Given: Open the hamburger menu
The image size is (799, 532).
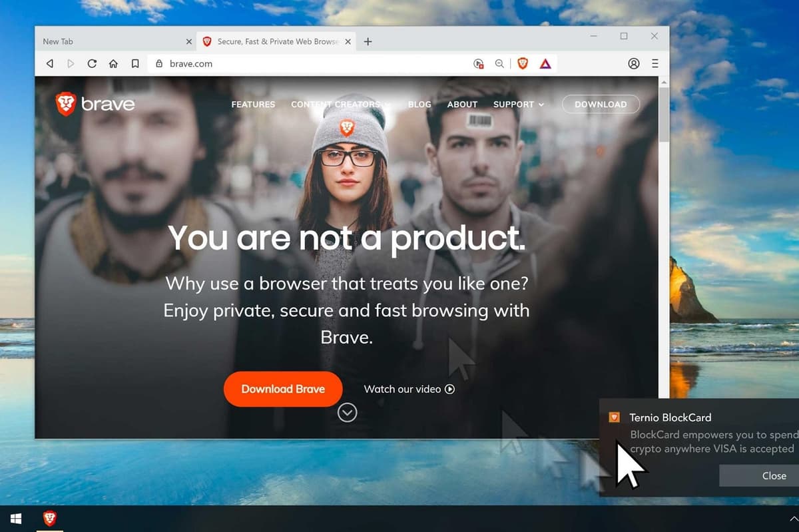Looking at the screenshot, I should 655,63.
